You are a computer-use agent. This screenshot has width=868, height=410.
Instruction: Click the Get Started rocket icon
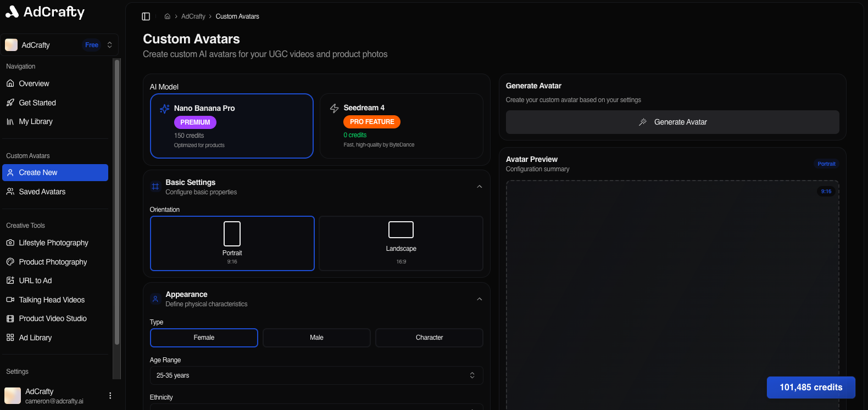10,103
